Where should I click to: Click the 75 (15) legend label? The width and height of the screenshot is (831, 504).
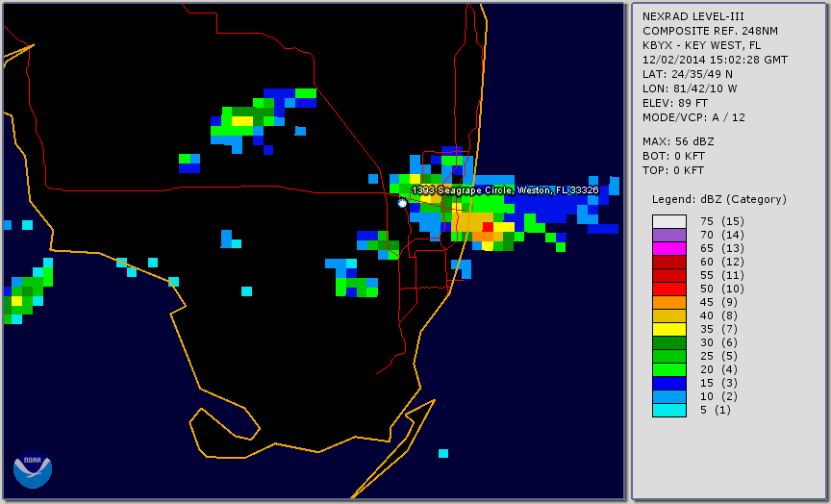coord(721,221)
